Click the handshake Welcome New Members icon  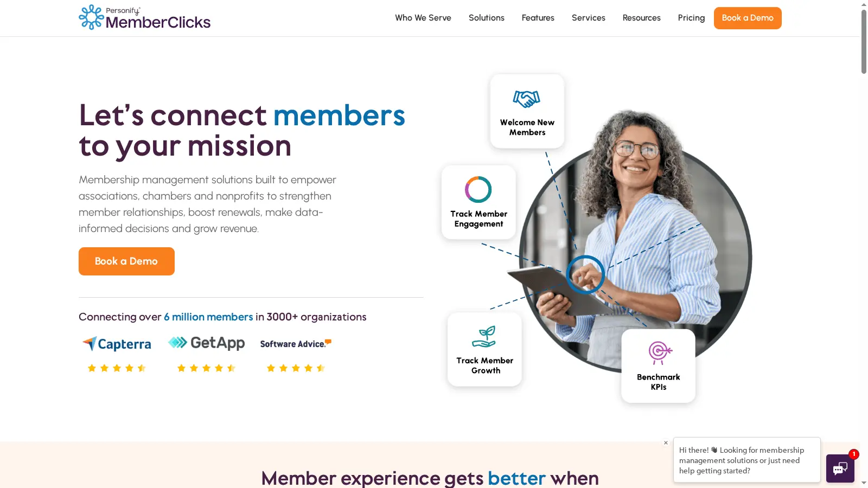[x=527, y=99]
